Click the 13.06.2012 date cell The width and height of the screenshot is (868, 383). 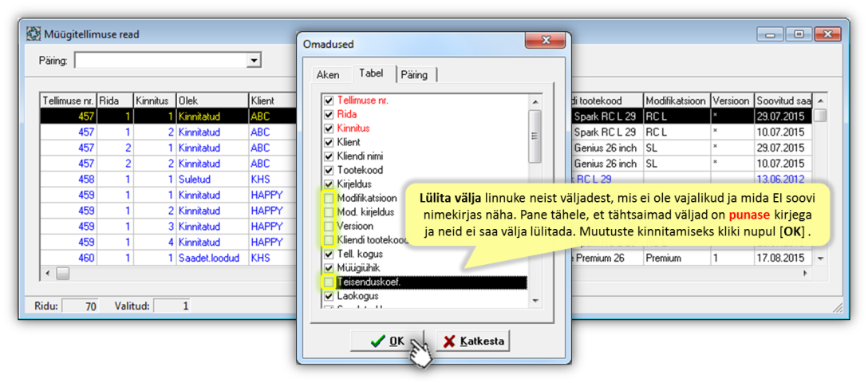click(783, 180)
